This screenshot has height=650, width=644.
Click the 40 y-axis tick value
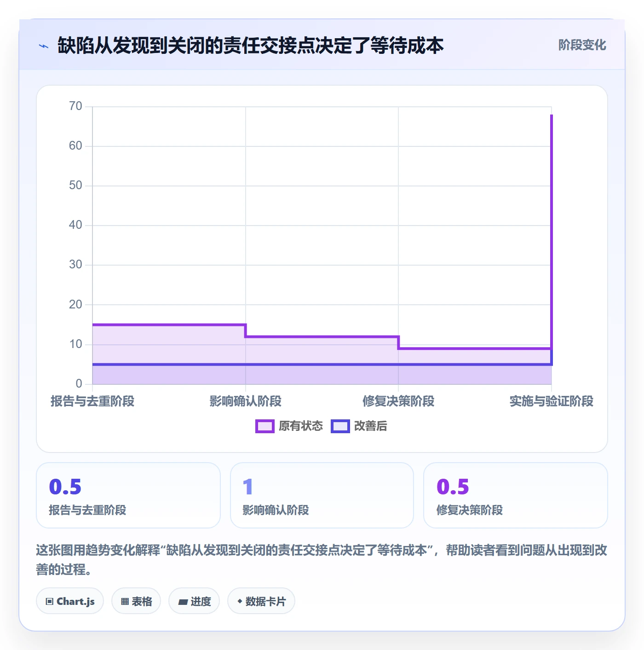(x=75, y=225)
